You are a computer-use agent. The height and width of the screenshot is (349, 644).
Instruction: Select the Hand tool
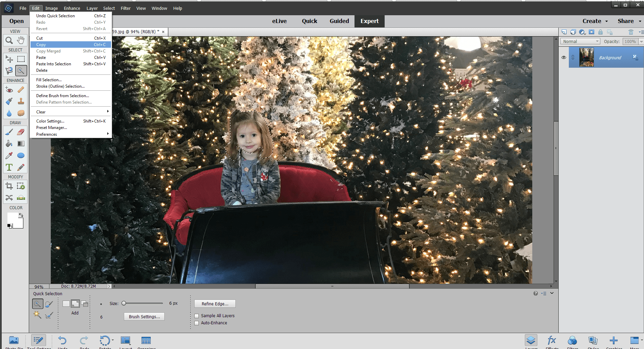[x=21, y=40]
